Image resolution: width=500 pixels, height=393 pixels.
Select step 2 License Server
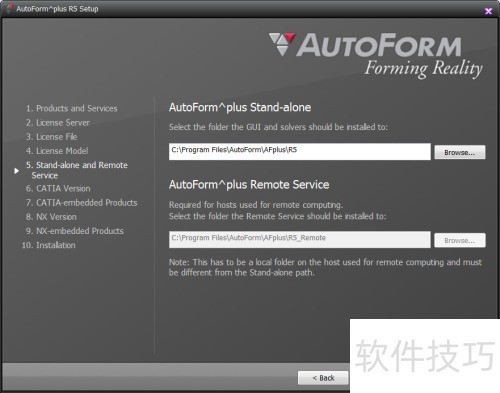point(58,123)
